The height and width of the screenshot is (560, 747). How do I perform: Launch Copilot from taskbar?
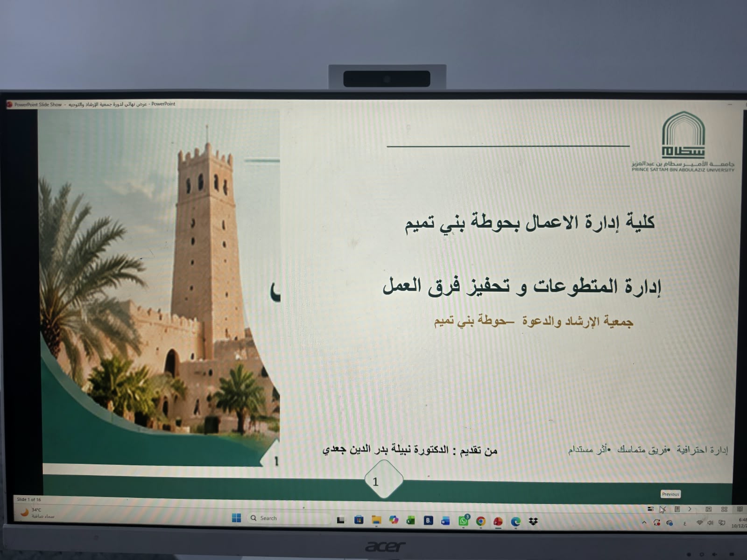(x=394, y=520)
